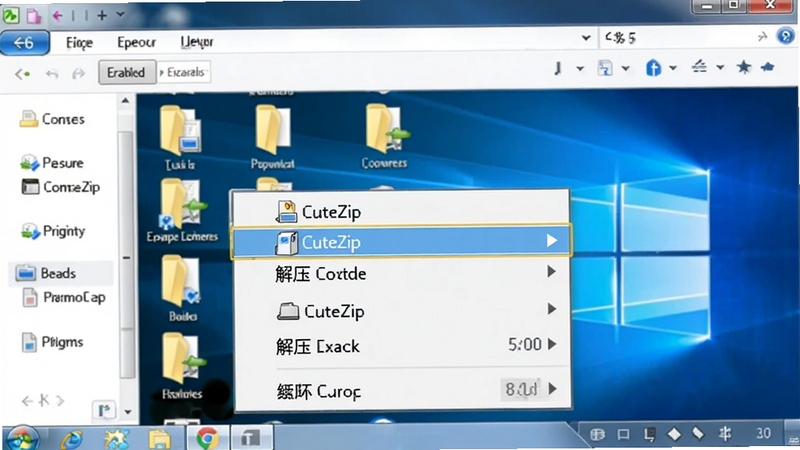800x450 pixels.
Task: Choose the first CuteZip context menu entry
Action: point(402,211)
